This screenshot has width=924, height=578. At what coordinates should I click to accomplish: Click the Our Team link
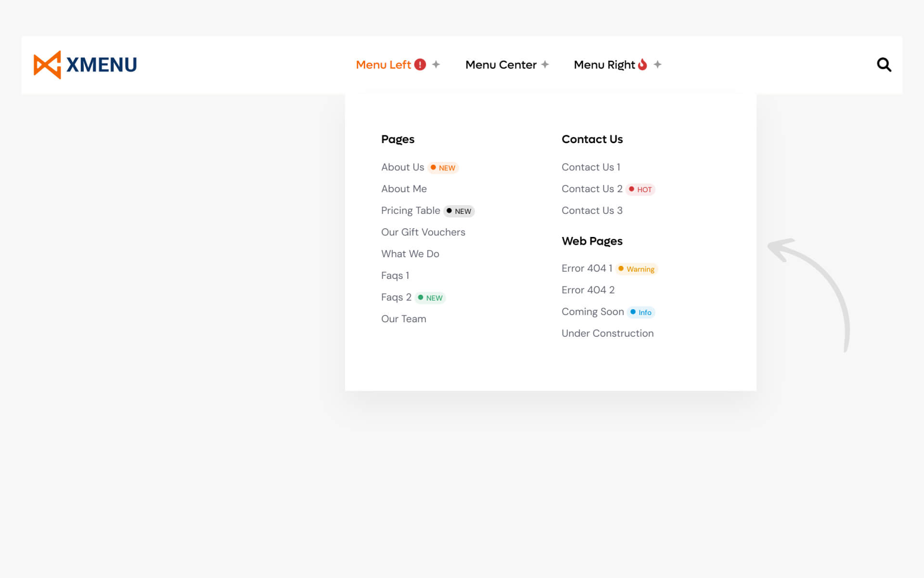point(403,319)
